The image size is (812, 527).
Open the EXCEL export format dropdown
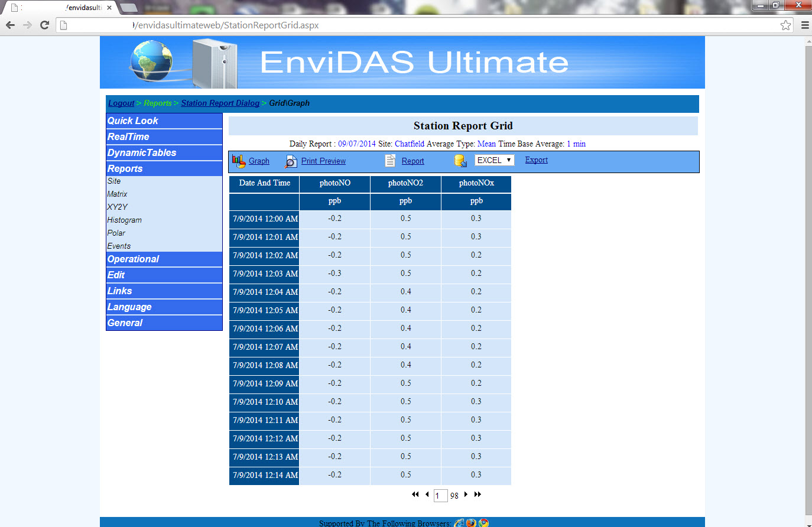494,160
